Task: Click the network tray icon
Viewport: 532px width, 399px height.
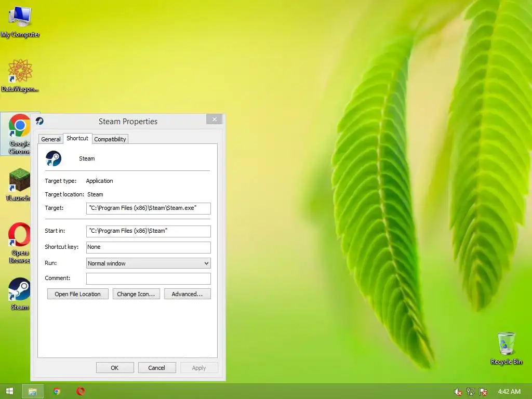Action: click(x=471, y=392)
